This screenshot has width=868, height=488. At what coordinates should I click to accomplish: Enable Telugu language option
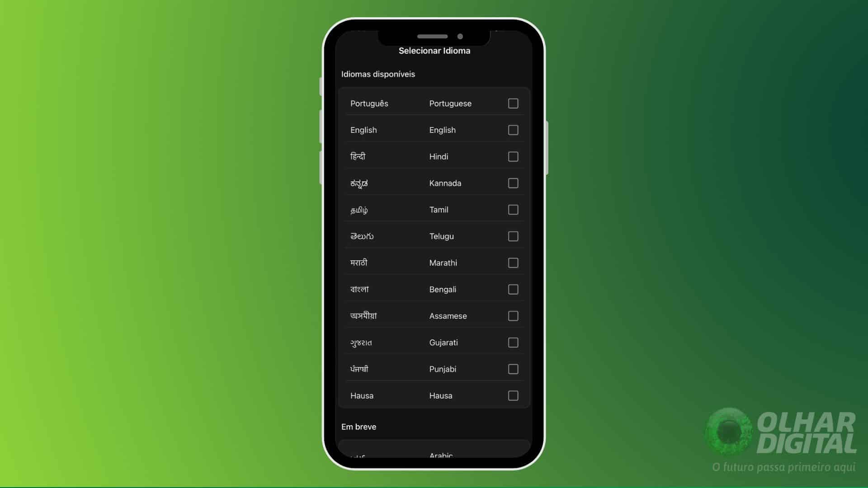(x=513, y=236)
